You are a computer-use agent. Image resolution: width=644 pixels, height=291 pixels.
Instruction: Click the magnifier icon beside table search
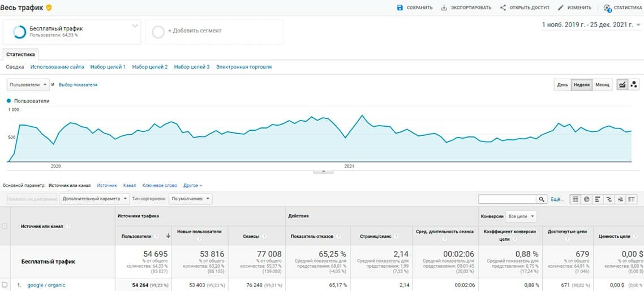pos(542,199)
